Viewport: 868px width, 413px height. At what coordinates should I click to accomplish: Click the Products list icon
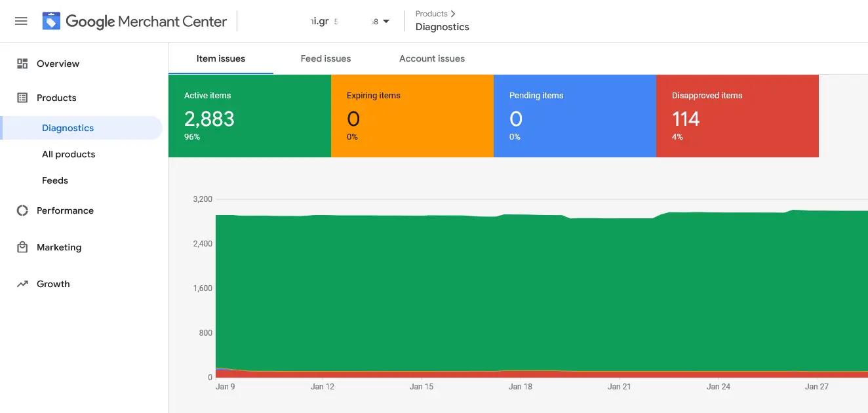(x=22, y=98)
